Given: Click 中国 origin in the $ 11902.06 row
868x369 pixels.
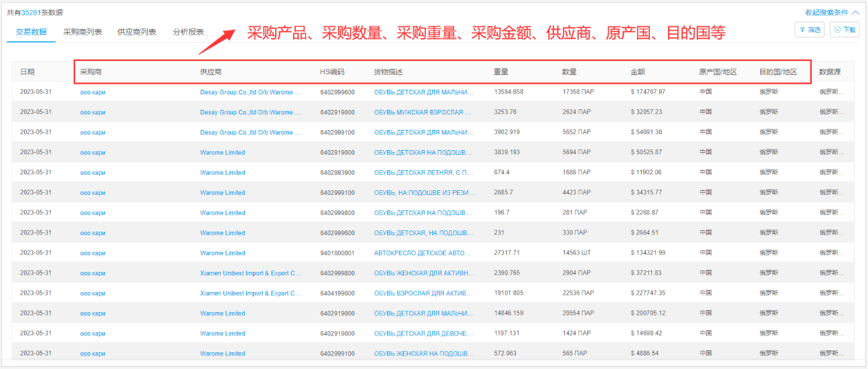Looking at the screenshot, I should (x=705, y=172).
